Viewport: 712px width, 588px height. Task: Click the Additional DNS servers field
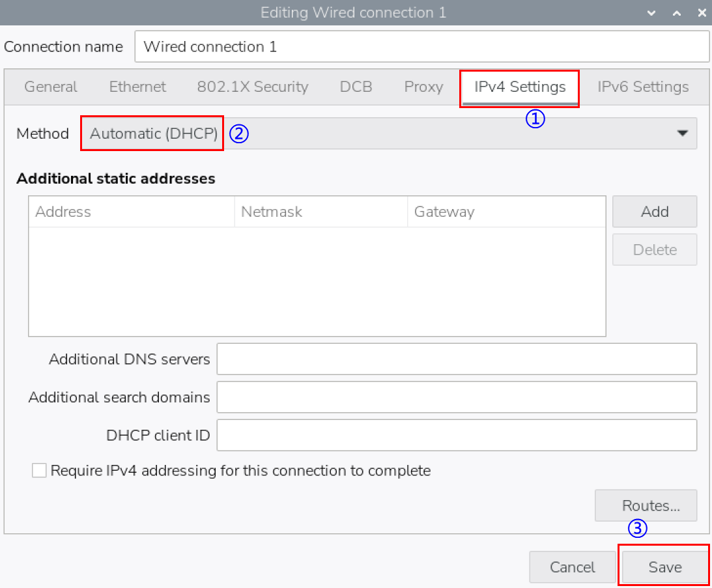click(x=456, y=359)
